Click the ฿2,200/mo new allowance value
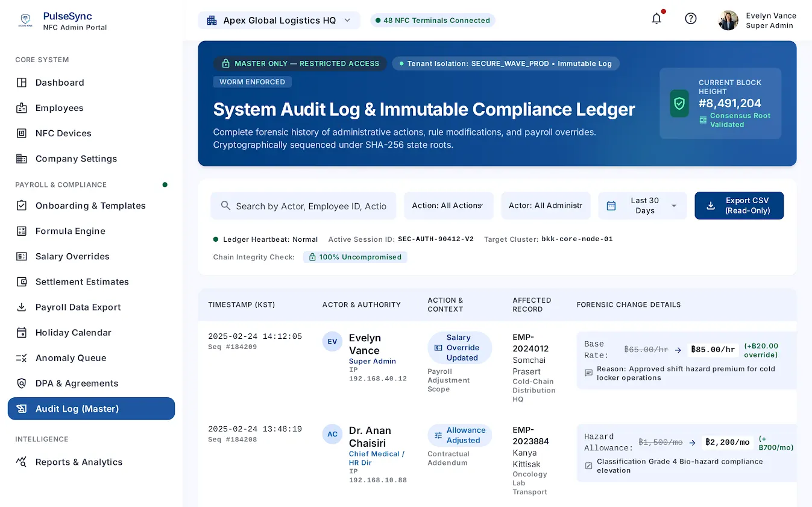The image size is (812, 507). [x=728, y=442]
